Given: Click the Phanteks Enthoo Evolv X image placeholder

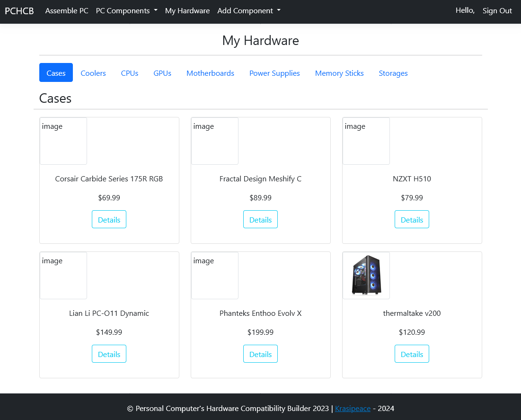Looking at the screenshot, I should 215,276.
